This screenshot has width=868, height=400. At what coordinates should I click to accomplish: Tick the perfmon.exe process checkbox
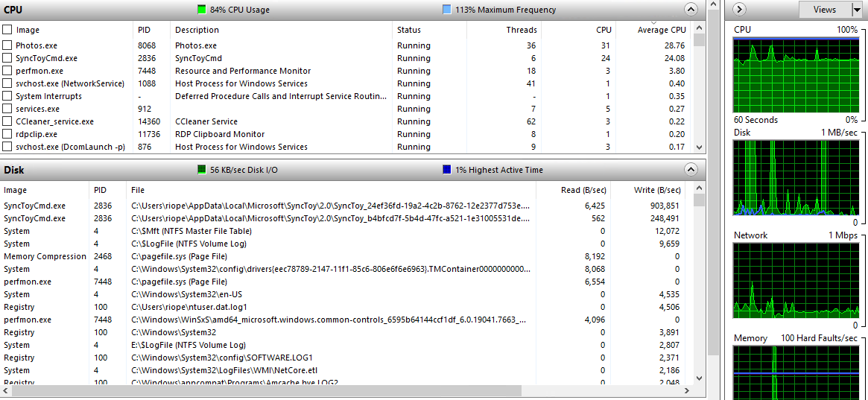point(7,71)
